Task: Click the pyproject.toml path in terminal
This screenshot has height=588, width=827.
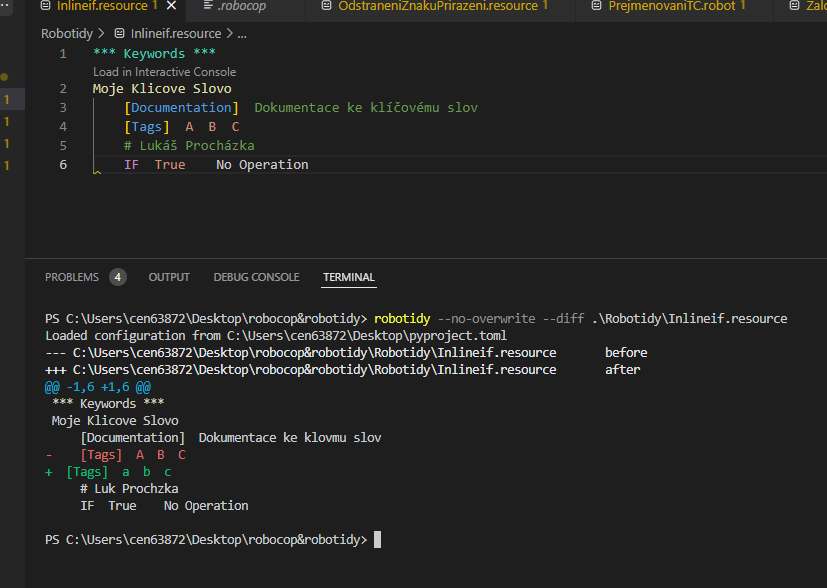Action: point(367,335)
